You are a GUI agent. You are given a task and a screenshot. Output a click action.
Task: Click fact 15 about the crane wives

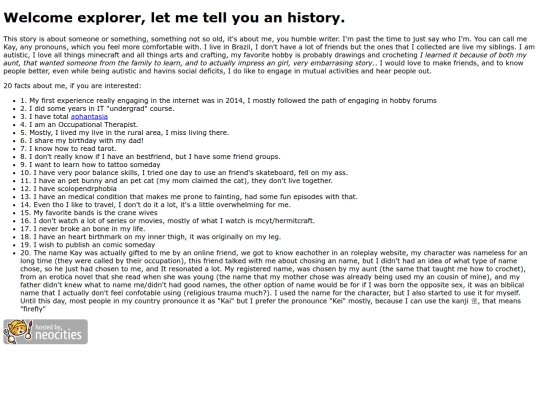pos(89,213)
